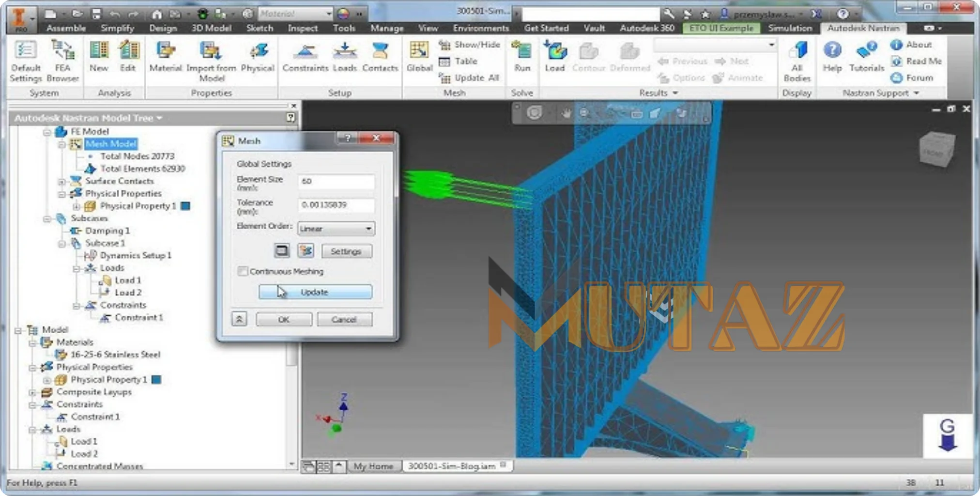This screenshot has width=980, height=496.
Task: Open the Nastran Forum
Action: pyautogui.click(x=912, y=77)
